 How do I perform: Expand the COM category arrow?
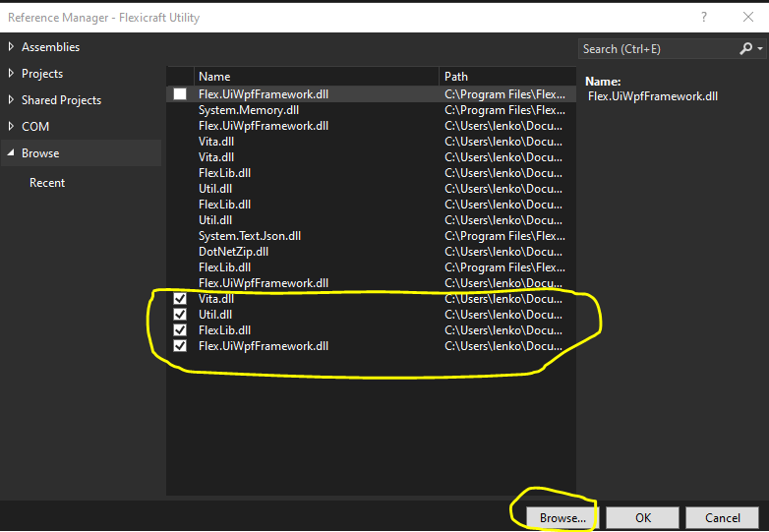(x=11, y=126)
